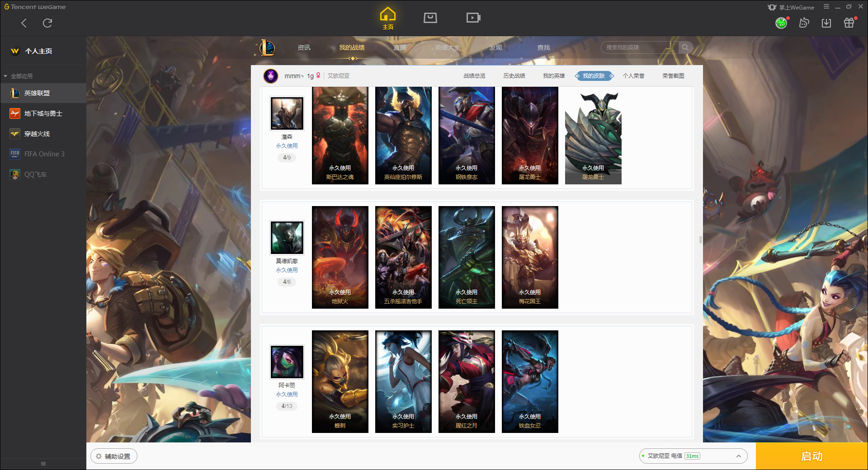Open the 死亡领主 skin card
The image size is (868, 470).
pos(467,258)
